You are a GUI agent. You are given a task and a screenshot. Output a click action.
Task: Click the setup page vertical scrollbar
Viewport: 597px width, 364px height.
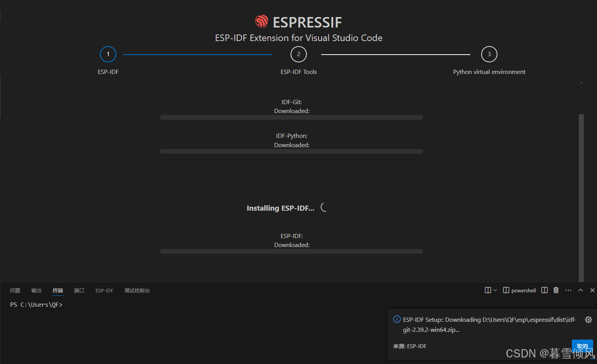581,197
